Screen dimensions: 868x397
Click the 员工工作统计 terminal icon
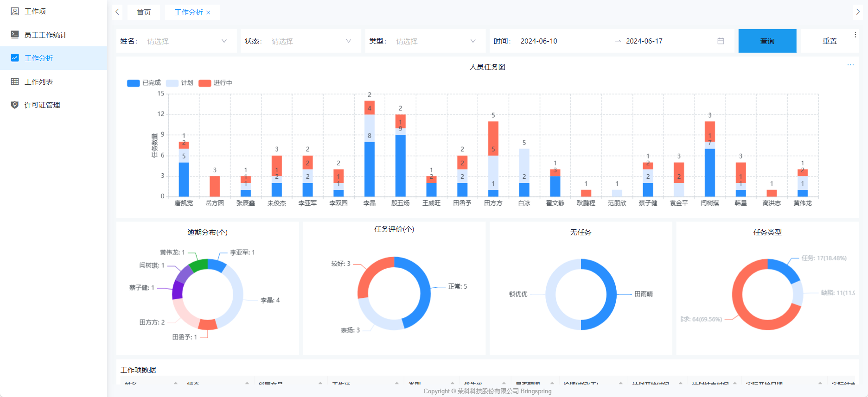15,34
